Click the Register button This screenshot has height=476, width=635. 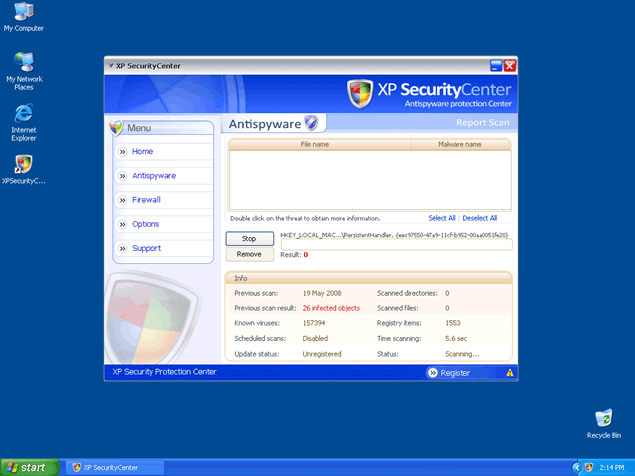click(x=448, y=373)
